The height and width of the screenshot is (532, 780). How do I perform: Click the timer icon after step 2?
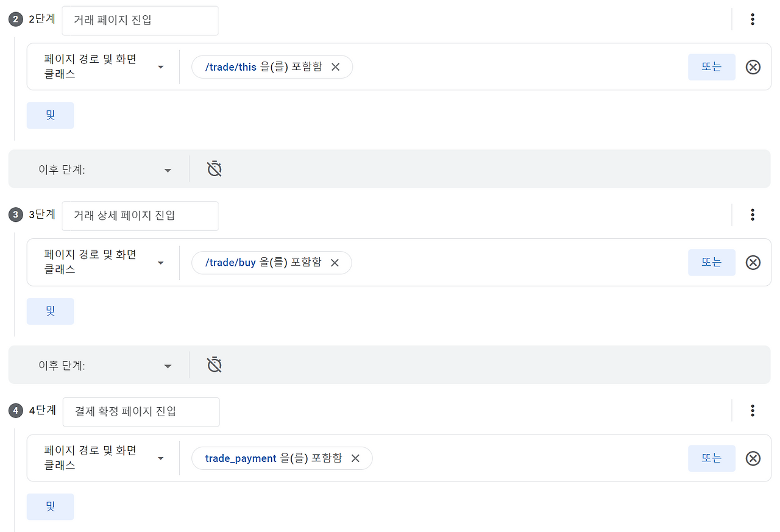214,169
